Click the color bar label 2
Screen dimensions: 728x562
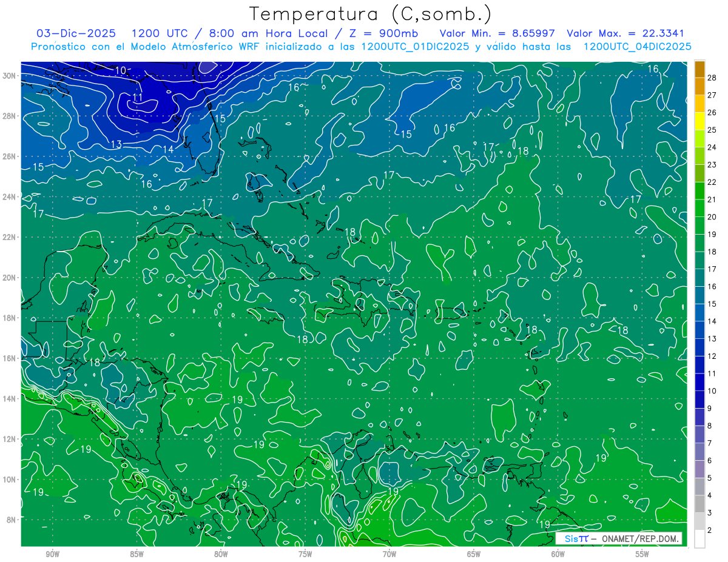point(710,530)
